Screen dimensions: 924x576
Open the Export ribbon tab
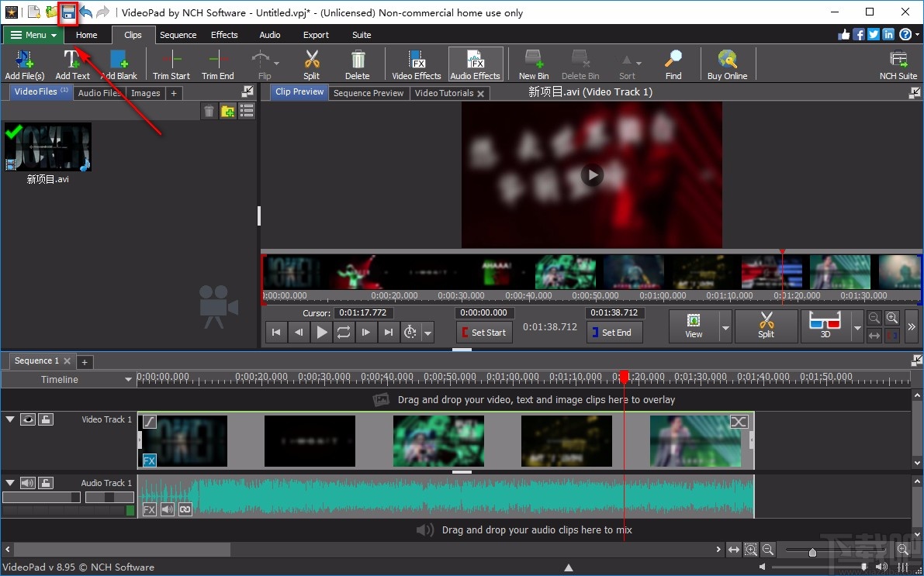(315, 35)
